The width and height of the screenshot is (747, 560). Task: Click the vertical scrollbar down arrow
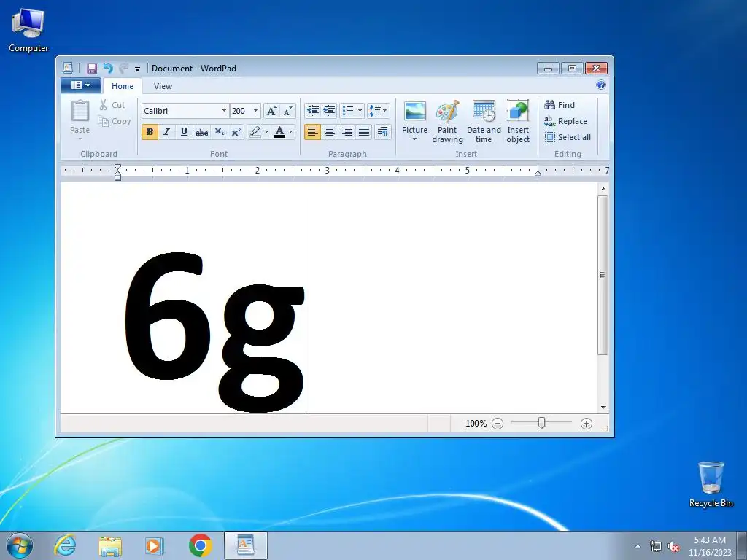point(603,408)
